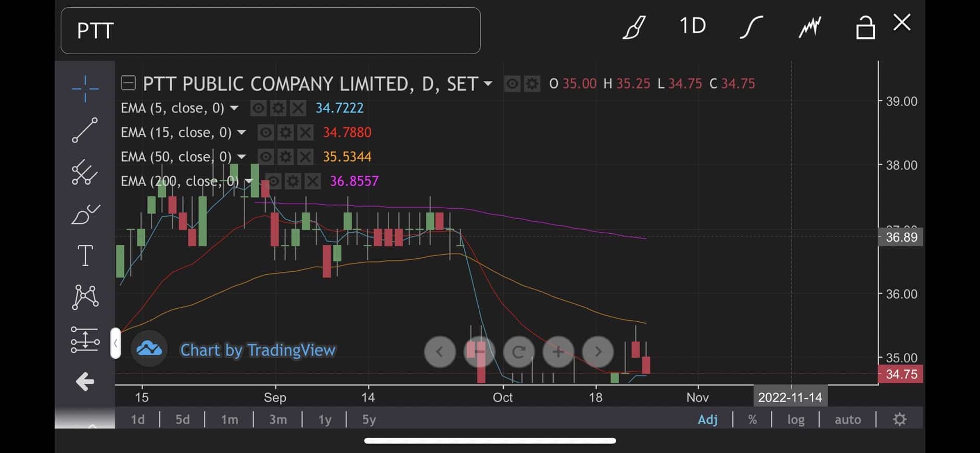Select the trend line drawing tool
Viewport: 980px width, 453px height.
coord(85,130)
